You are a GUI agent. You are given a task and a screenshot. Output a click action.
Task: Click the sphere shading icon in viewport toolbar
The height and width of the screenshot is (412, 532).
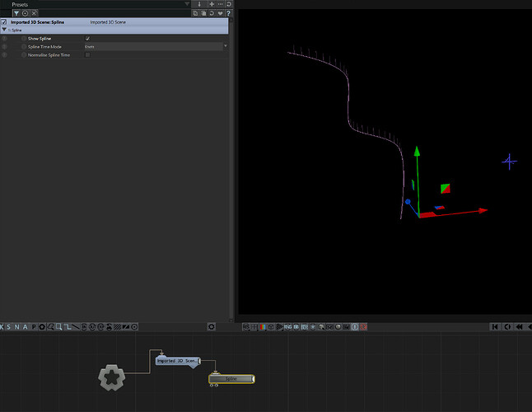338,327
